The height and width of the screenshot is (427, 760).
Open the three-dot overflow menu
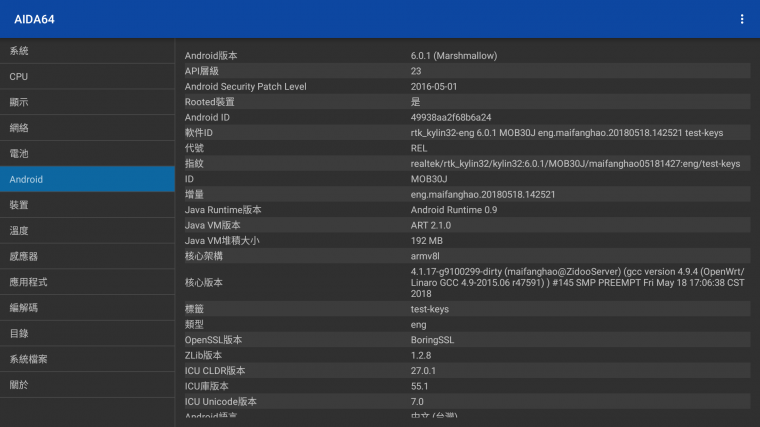point(742,19)
